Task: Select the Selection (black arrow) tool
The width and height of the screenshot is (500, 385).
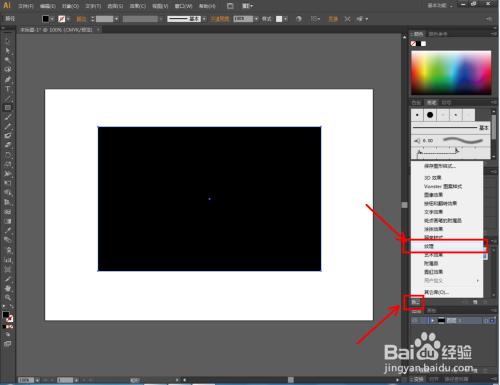Action: pos(8,41)
